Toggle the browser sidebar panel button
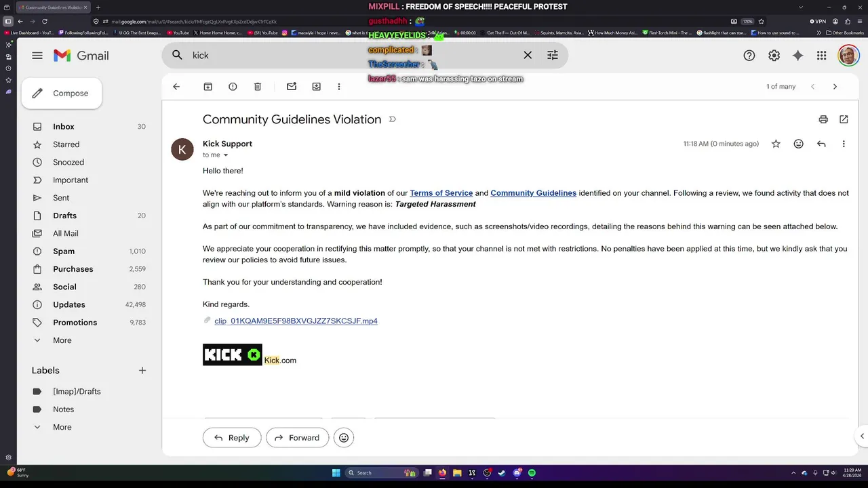The width and height of the screenshot is (868, 488). 8,21
